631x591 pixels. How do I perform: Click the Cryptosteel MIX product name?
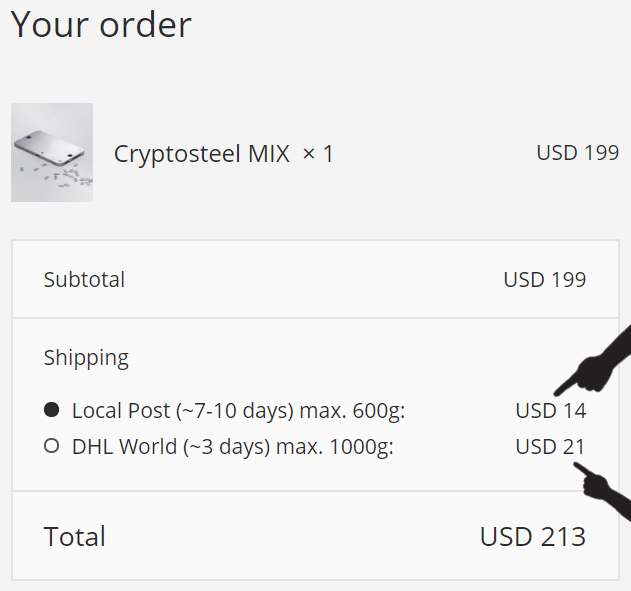pyautogui.click(x=202, y=154)
